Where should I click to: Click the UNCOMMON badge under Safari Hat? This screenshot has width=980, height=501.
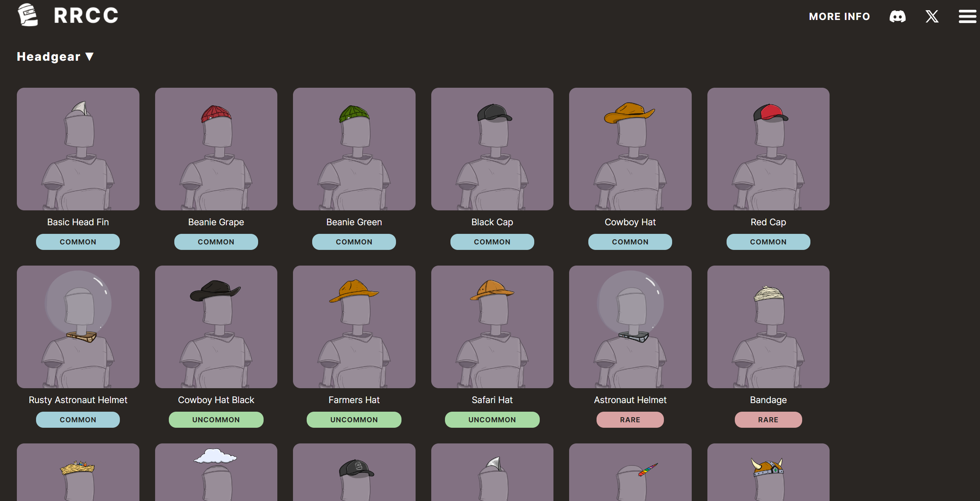coord(492,420)
